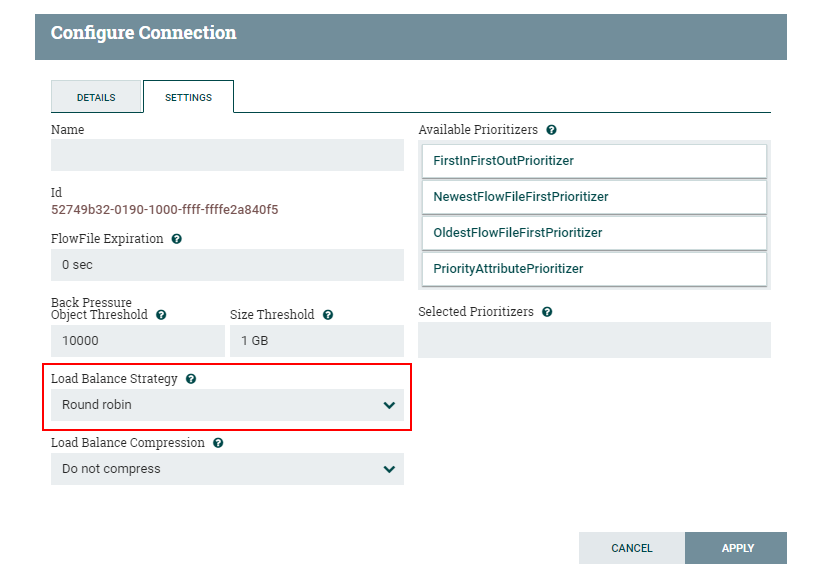Screen dimensions: 823x578
Task: Click the Selected Prioritizers drop area
Action: pos(594,340)
